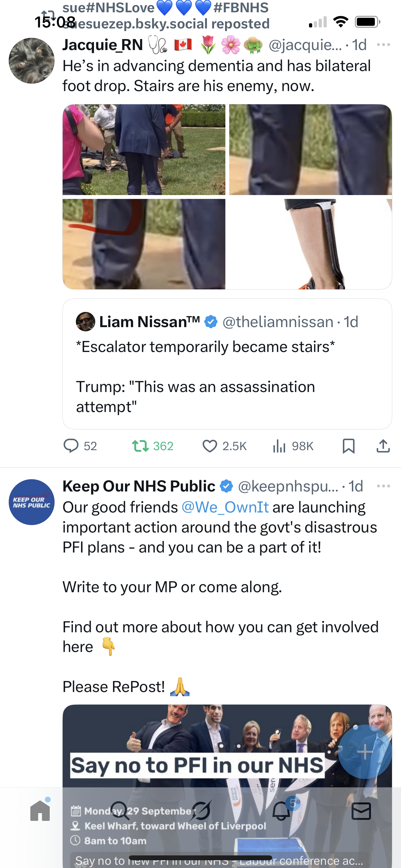Open Keep Our NHS Public avatar
Screen dimensions: 401x868
pyautogui.click(x=32, y=502)
